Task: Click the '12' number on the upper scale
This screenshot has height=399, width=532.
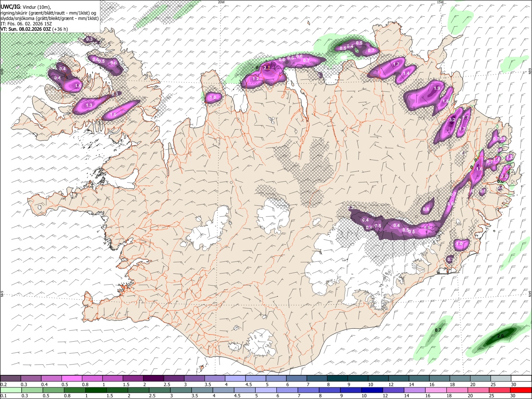Action: click(391, 384)
